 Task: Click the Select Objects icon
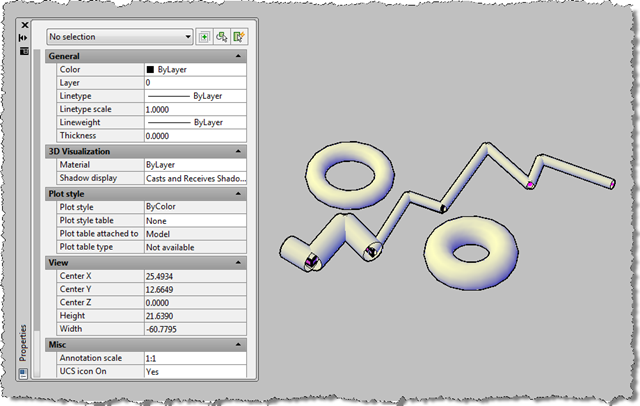222,36
